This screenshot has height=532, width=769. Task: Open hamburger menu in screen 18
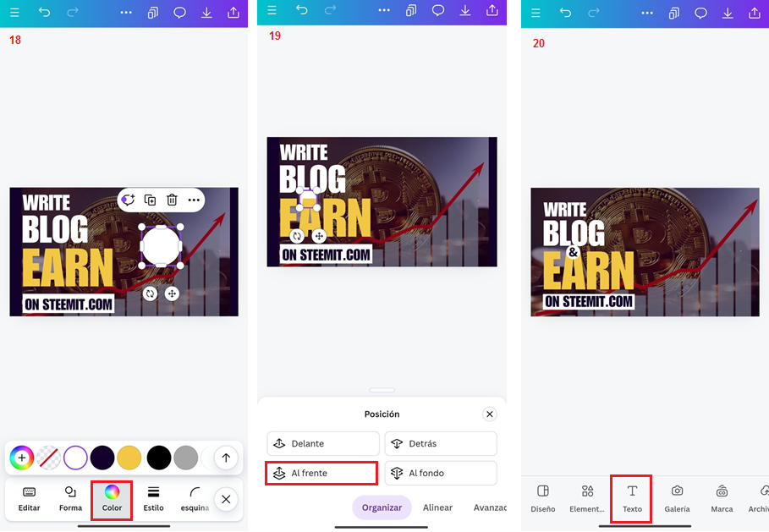(x=14, y=12)
